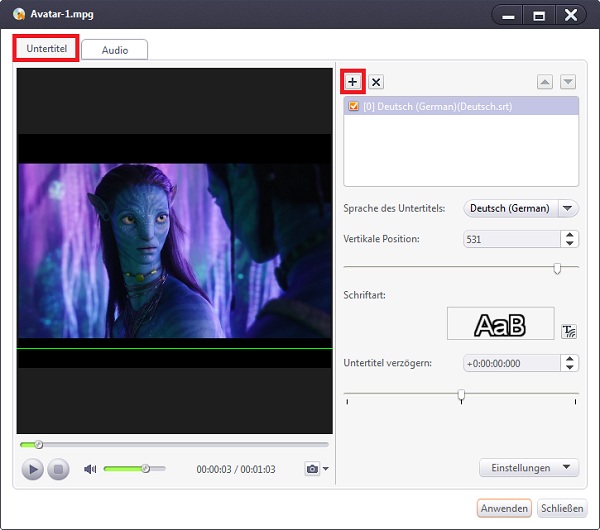This screenshot has width=600, height=530.
Task: Open font settings icon next to AaB preview
Action: tap(569, 331)
